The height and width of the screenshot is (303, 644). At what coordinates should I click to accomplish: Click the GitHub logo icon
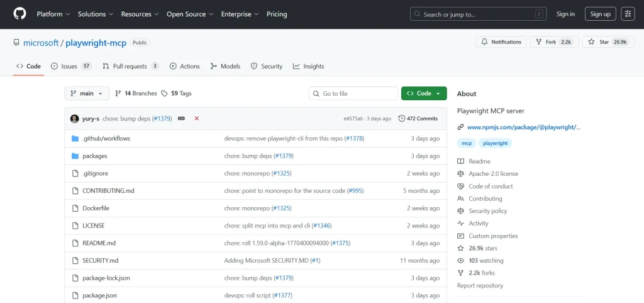pos(19,14)
